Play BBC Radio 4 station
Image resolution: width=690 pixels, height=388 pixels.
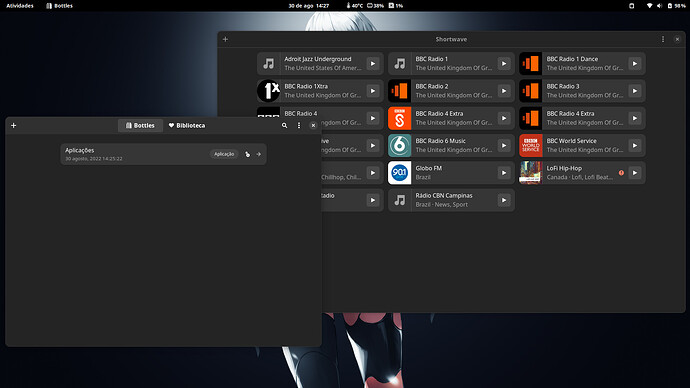(x=373, y=118)
